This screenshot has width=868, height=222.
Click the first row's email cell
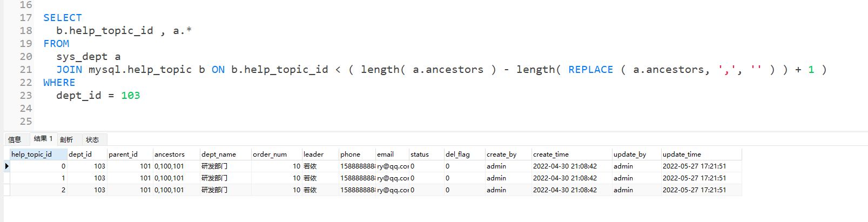point(392,166)
